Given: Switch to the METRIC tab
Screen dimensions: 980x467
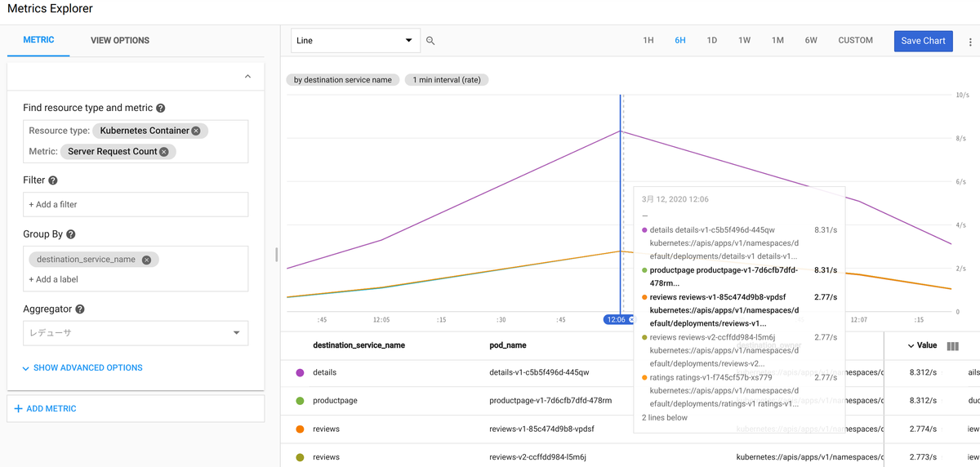Looking at the screenshot, I should click(38, 40).
